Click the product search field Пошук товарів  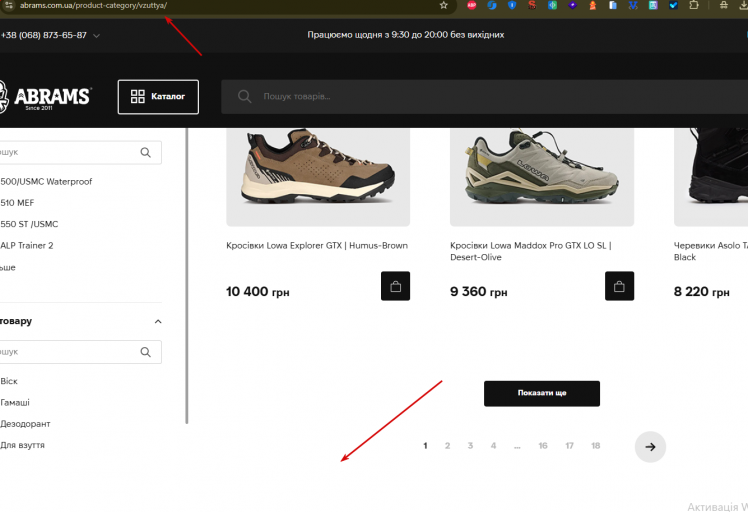(484, 97)
